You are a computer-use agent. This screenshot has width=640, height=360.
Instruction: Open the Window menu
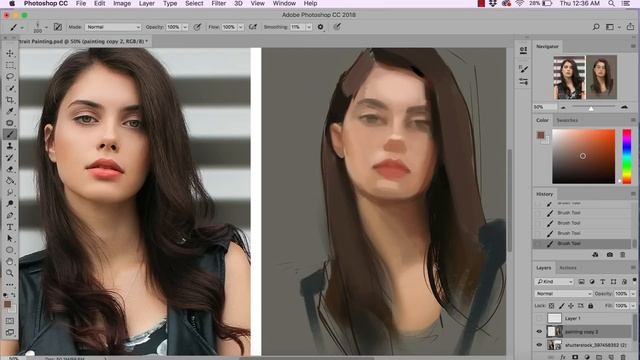click(284, 3)
